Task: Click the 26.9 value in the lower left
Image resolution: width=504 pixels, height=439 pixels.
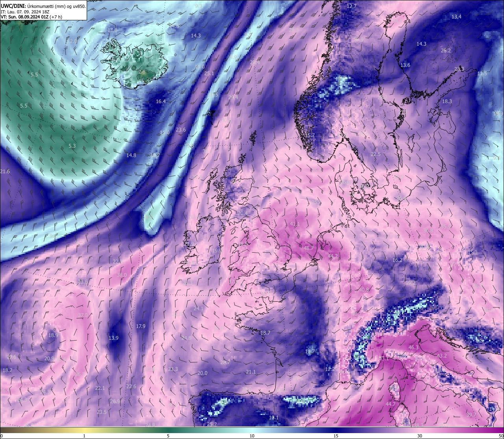Action: coord(115,402)
